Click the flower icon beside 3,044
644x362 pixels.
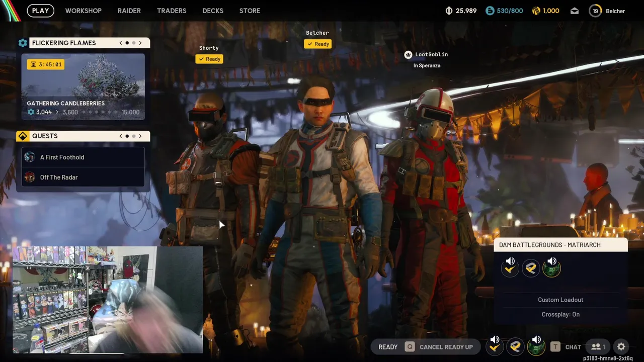click(31, 112)
